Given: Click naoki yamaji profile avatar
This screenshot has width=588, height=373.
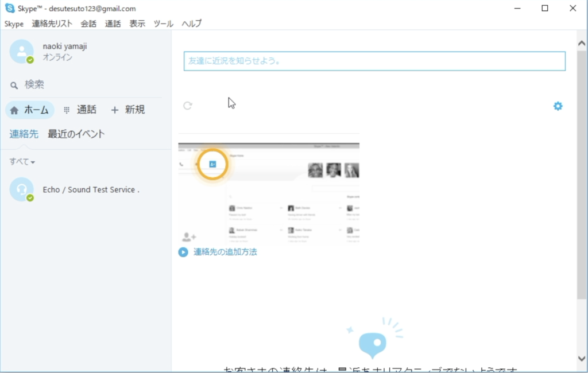Looking at the screenshot, I should (22, 51).
